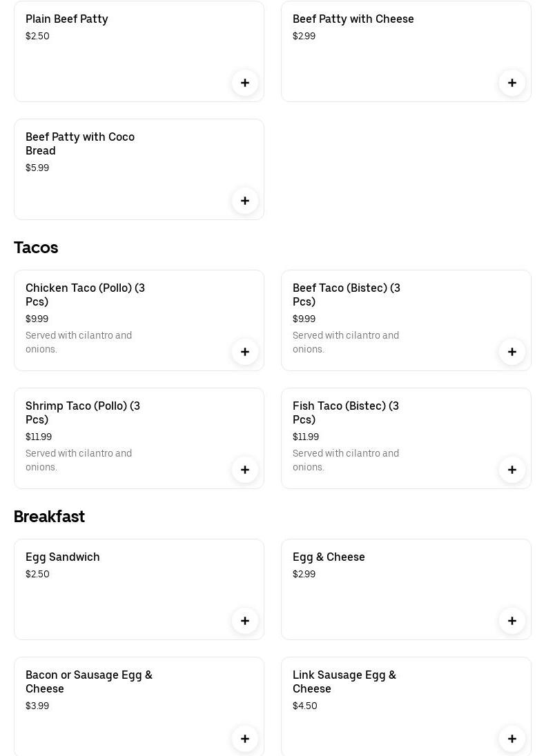Click plus button for Beef Patty with Coco Bread
The image size is (555, 756).
coord(245,201)
